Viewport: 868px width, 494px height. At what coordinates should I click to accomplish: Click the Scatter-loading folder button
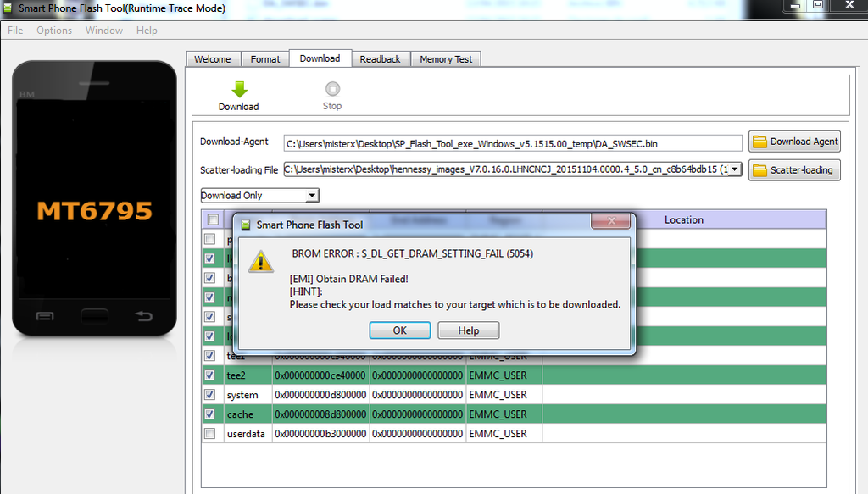[794, 170]
